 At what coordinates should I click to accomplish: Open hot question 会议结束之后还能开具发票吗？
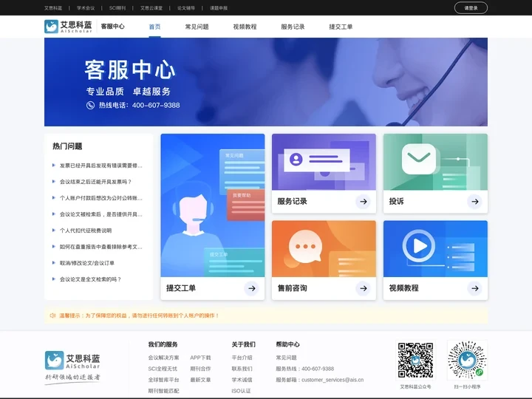pos(95,182)
